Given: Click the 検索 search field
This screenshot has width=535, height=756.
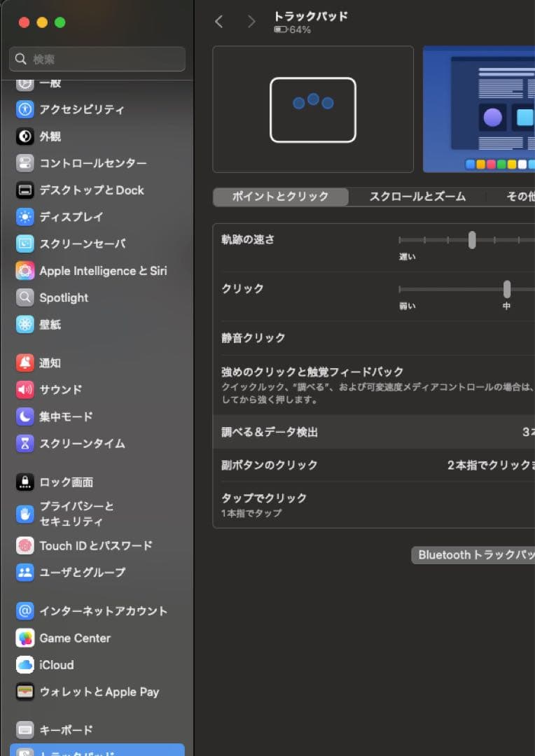Looking at the screenshot, I should point(97,59).
